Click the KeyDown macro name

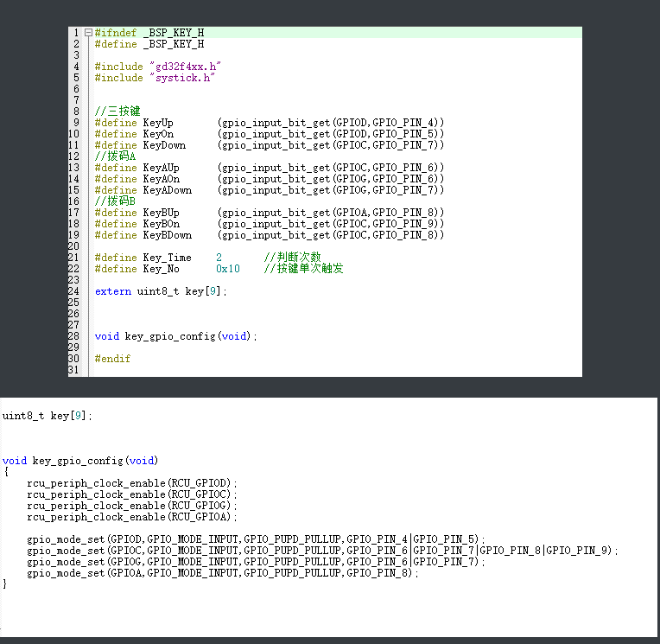164,145
